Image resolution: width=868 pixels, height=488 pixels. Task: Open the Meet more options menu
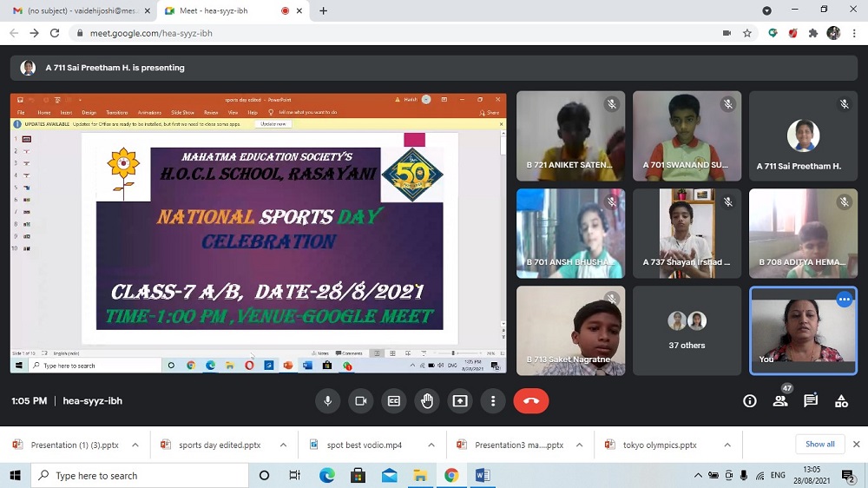coord(492,401)
